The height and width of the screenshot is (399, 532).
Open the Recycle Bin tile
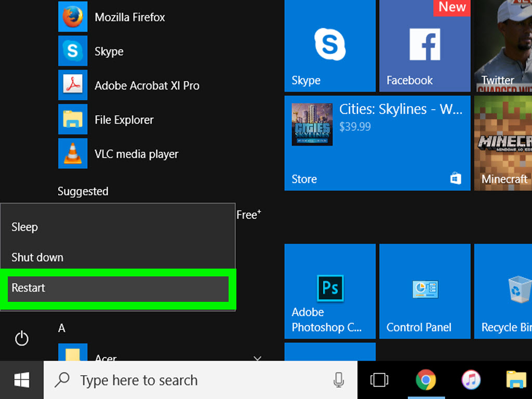pyautogui.click(x=503, y=291)
